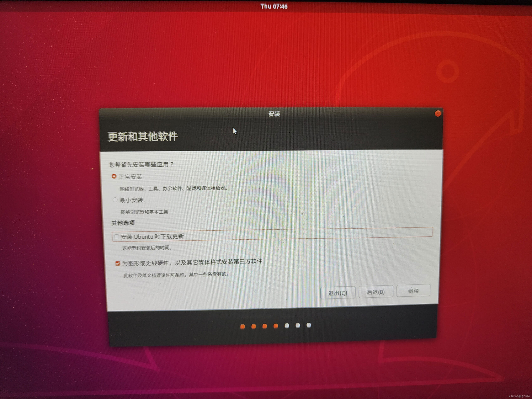Click the 安装 Ubuntu 时下载更新 label text
The width and height of the screenshot is (532, 399).
(153, 236)
